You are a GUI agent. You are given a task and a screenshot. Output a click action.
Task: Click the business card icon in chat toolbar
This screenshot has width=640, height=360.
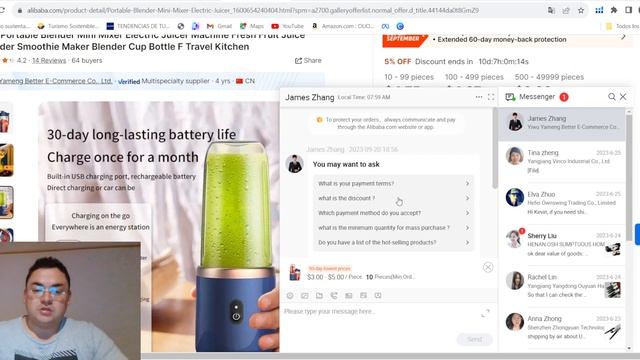[x=349, y=296]
